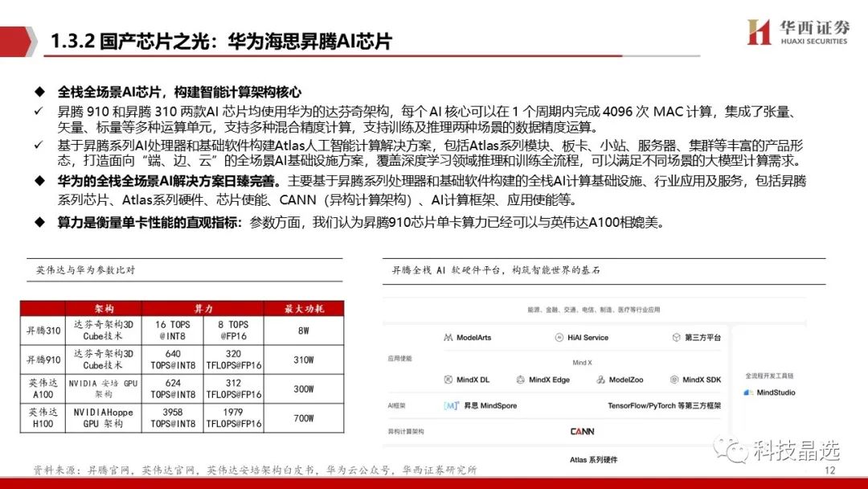Viewport: 868px width, 489px height.
Task: Click the 应用使能 layer label
Action: [399, 358]
